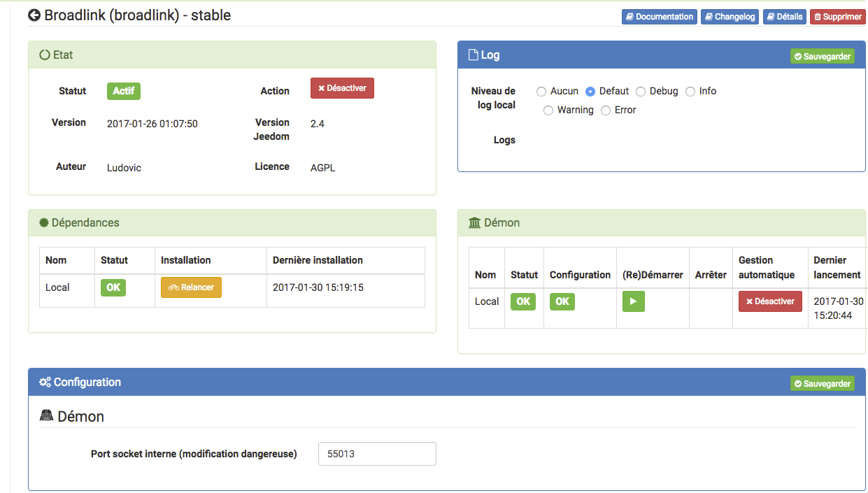
Task: Click the Local cell in Dépendances table
Action: click(x=57, y=287)
